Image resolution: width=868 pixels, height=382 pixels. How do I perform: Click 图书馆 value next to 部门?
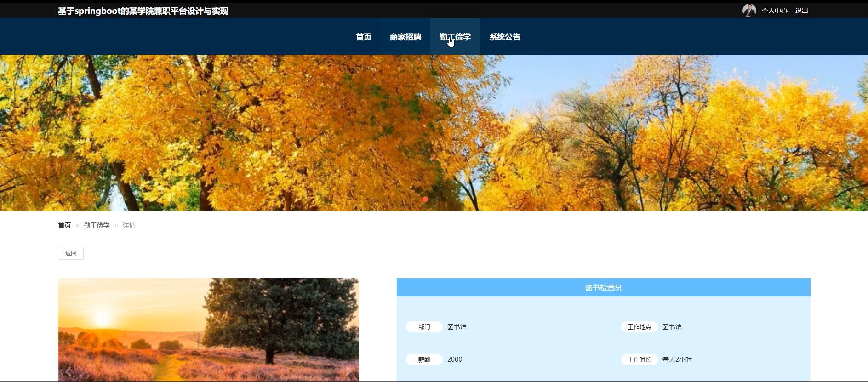[x=457, y=327]
